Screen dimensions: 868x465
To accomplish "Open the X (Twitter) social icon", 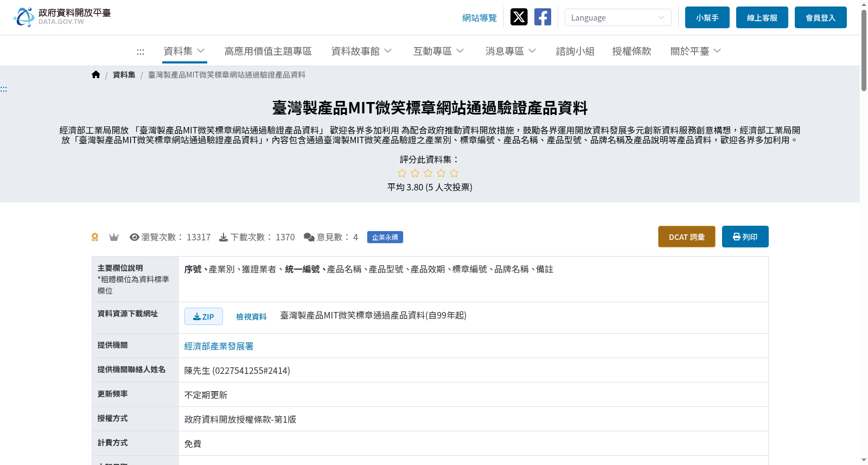I will click(x=519, y=17).
